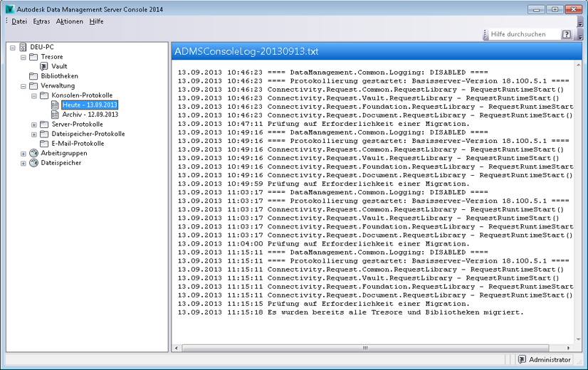Click the Administrator status bar icon
Image resolution: width=588 pixels, height=370 pixels.
tap(522, 359)
